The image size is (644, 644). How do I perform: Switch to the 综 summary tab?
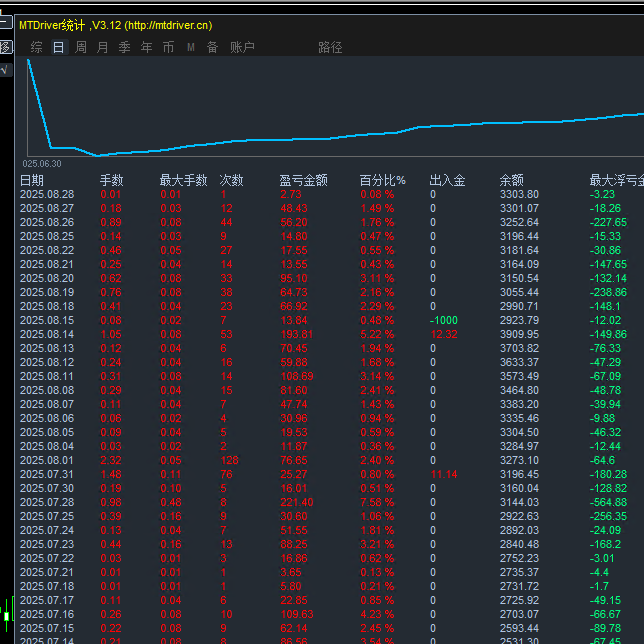click(36, 47)
